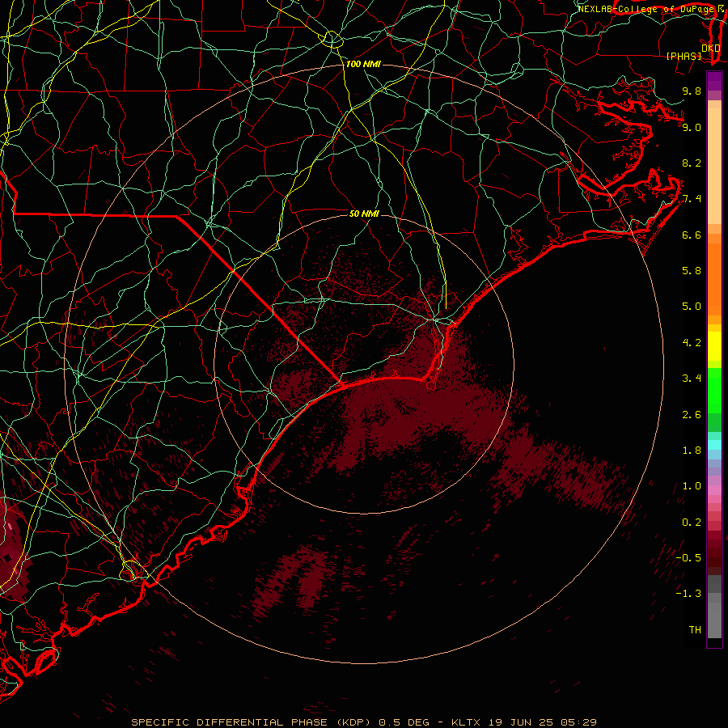Click the 50 NMI range ring label
Viewport: 728px width, 728px height.
point(364,214)
